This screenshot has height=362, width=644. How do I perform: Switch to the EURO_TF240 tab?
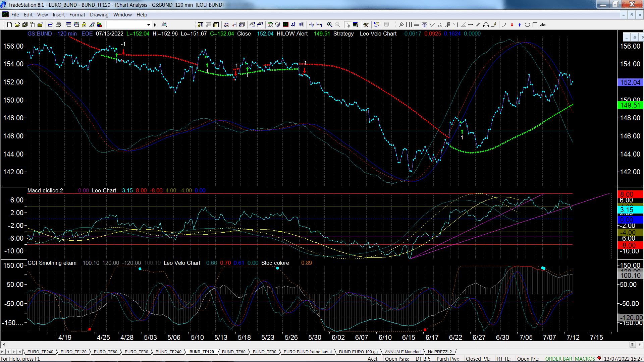pos(40,352)
